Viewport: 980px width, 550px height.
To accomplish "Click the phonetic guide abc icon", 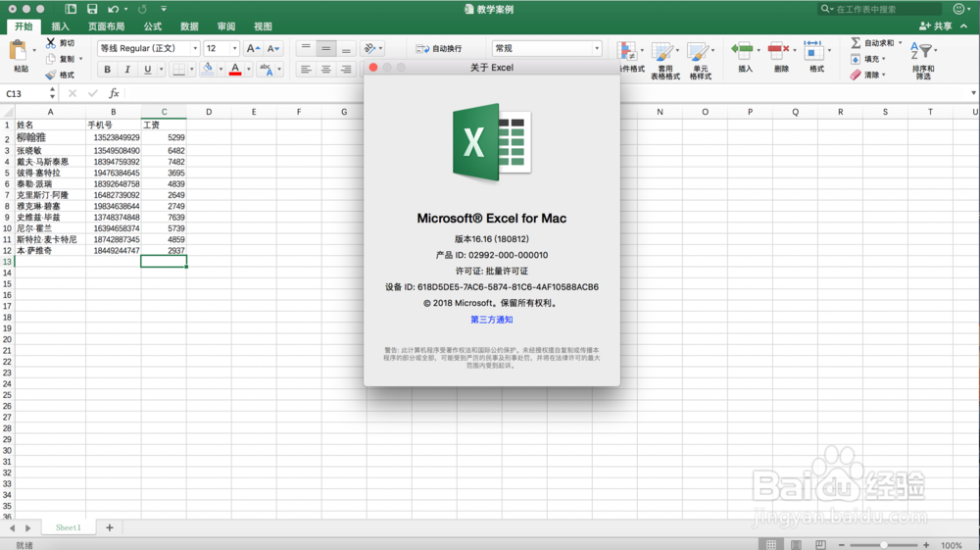I will coord(266,69).
